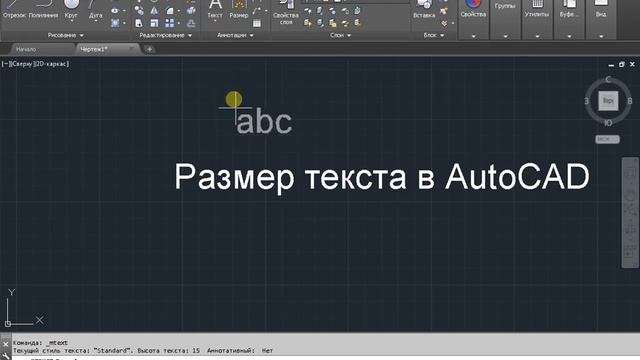Viewport: 640px width, 360px height.
Task: Select the Дуга (Arc) tool
Action: [96, 9]
